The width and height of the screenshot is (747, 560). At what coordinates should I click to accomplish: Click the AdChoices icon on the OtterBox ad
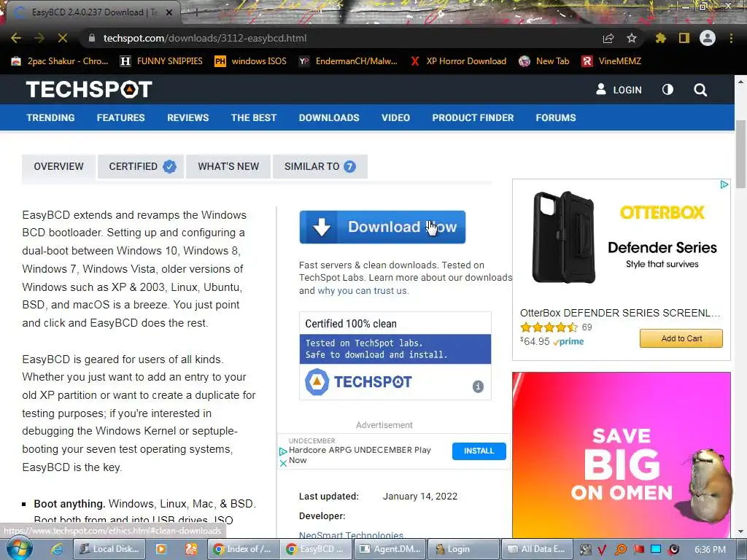pyautogui.click(x=724, y=184)
